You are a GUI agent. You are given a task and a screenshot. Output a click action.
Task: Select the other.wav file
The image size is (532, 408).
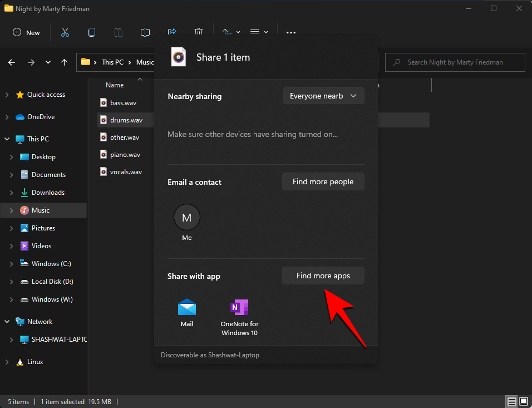125,137
